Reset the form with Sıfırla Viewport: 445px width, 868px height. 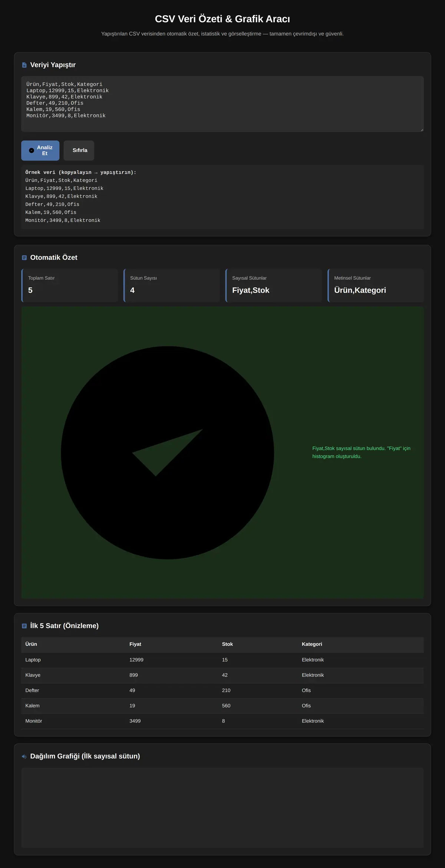[x=79, y=151]
